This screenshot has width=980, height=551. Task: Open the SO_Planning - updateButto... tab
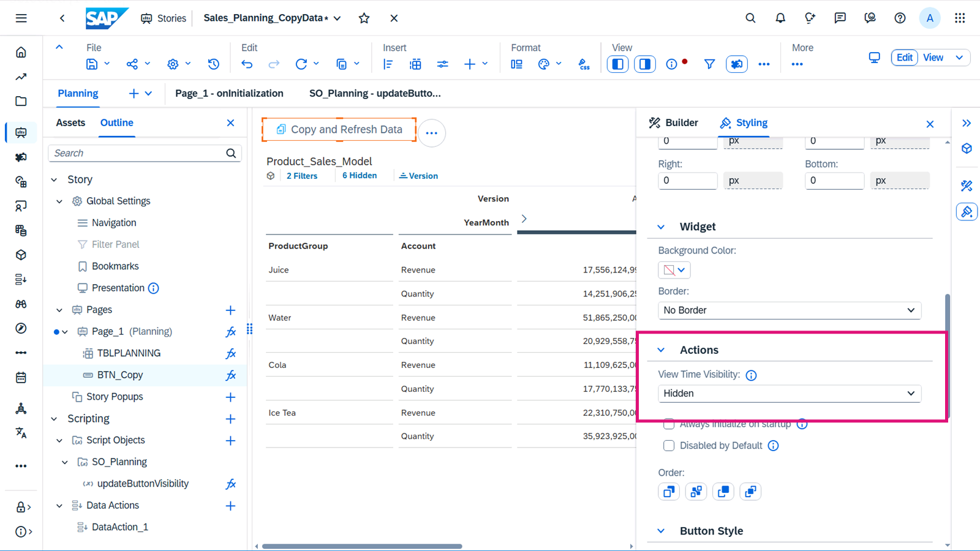tap(375, 94)
